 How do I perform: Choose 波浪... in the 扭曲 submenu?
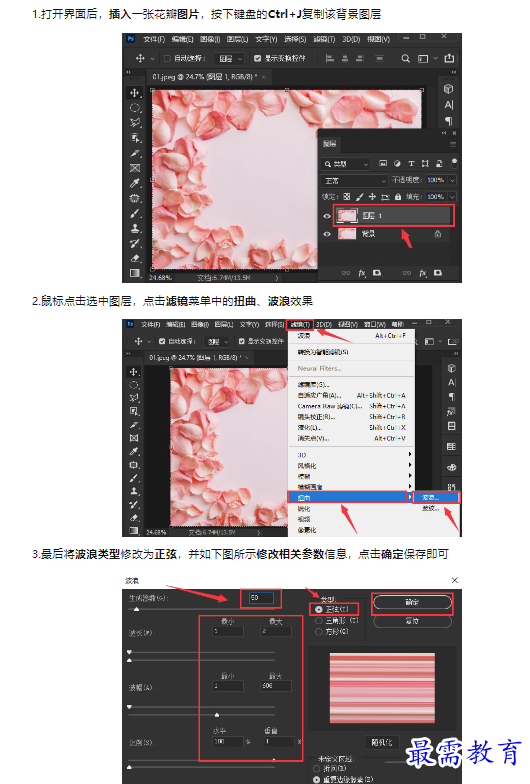(x=436, y=498)
